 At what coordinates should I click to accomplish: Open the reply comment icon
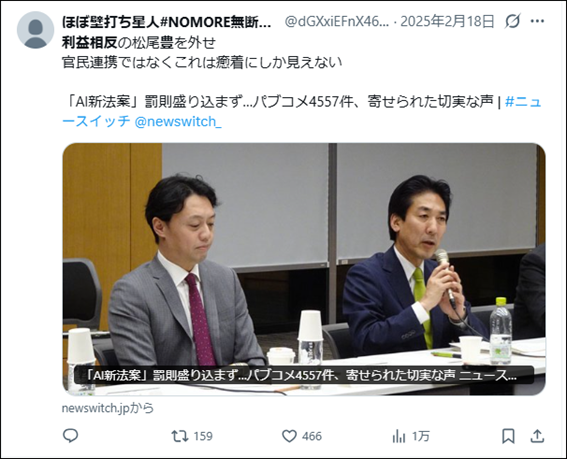[71, 435]
